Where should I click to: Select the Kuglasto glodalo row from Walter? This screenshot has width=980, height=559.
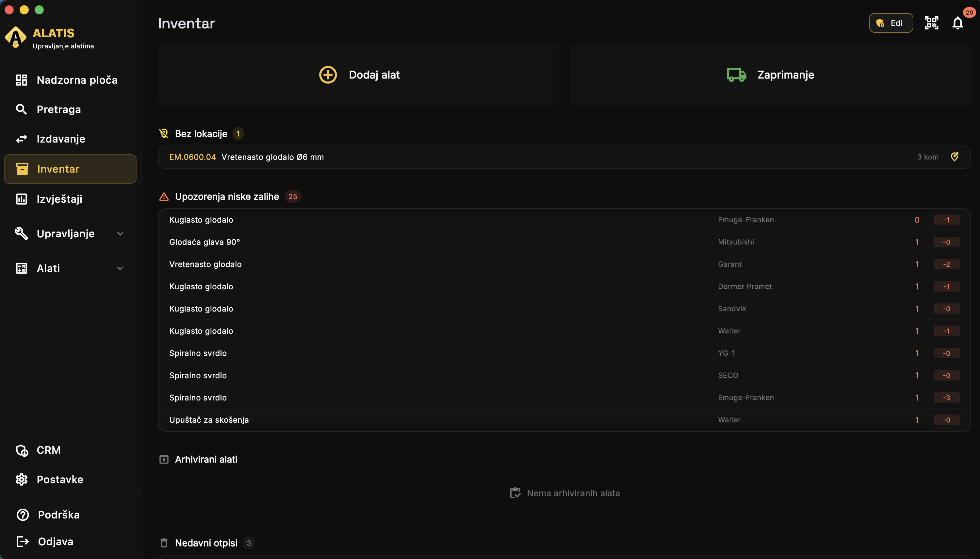coord(564,331)
